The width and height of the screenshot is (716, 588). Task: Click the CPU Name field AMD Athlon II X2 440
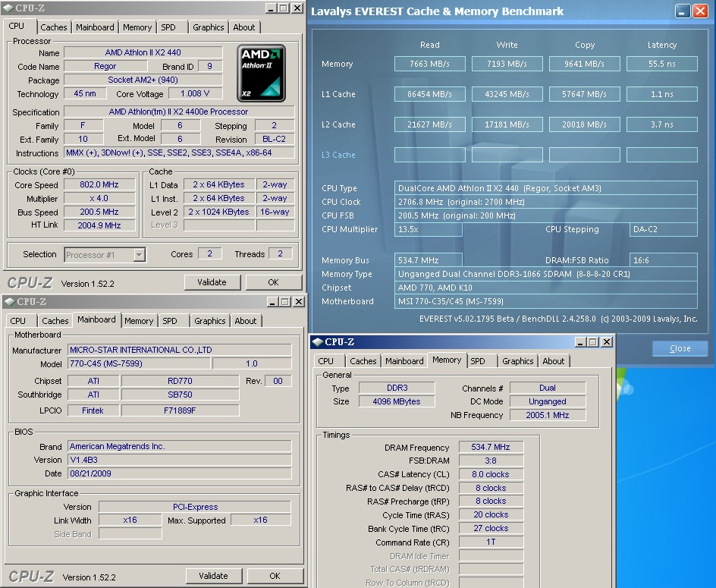[143, 52]
